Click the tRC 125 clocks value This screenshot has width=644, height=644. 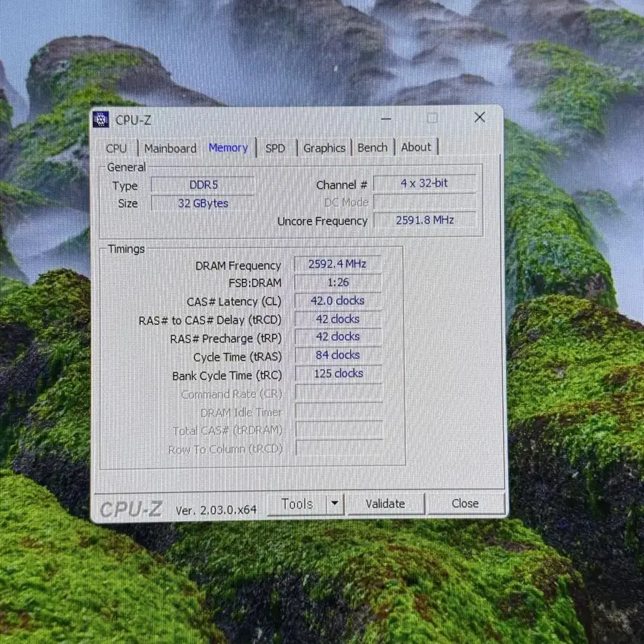(x=338, y=374)
